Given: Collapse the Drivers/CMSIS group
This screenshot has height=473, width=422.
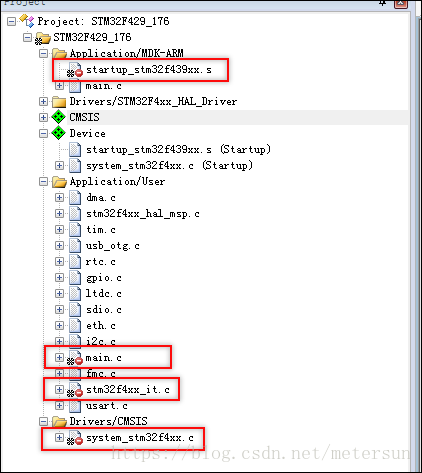Looking at the screenshot, I should coord(43,422).
